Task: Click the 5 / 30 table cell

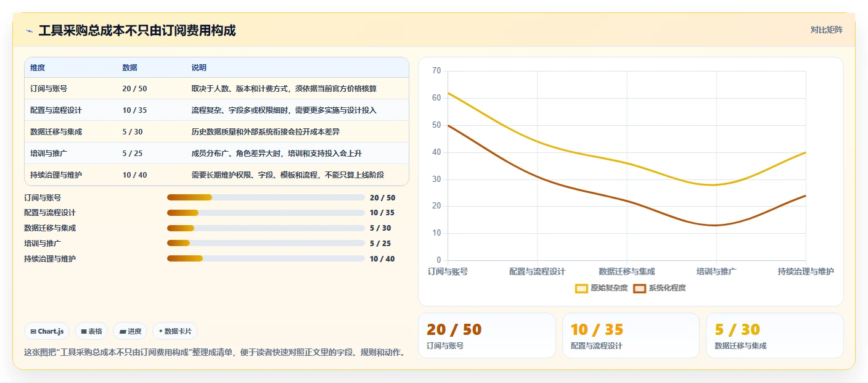Action: (133, 132)
